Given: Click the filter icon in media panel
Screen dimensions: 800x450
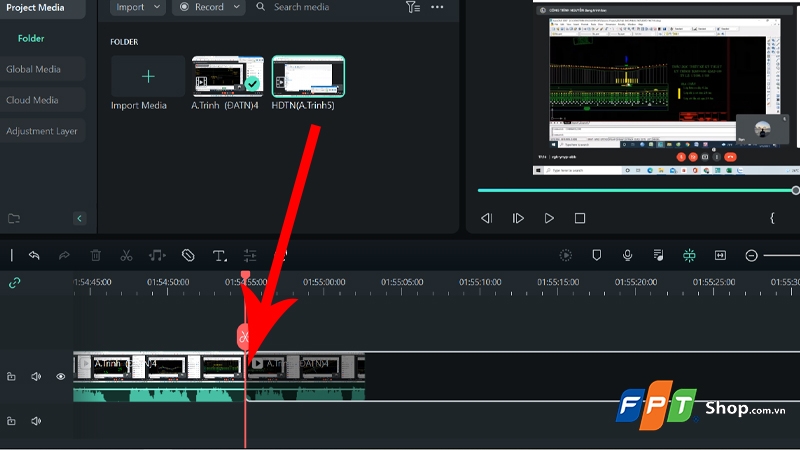Looking at the screenshot, I should [x=413, y=7].
